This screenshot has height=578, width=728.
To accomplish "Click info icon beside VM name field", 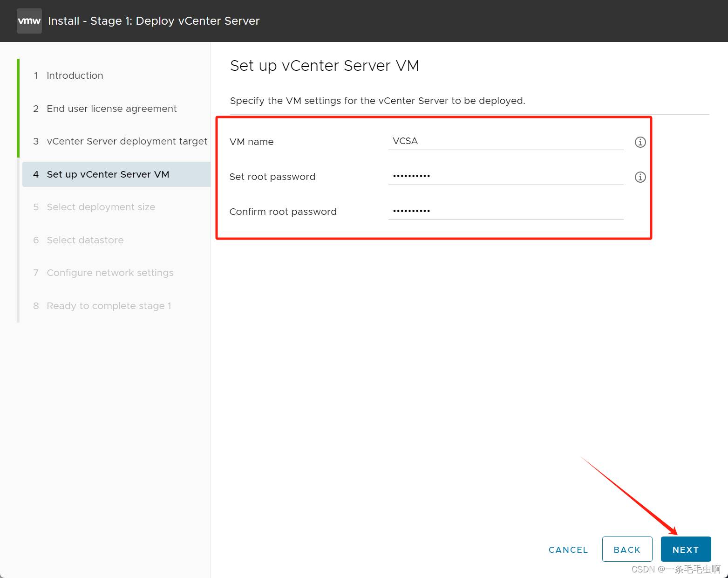I will click(640, 142).
